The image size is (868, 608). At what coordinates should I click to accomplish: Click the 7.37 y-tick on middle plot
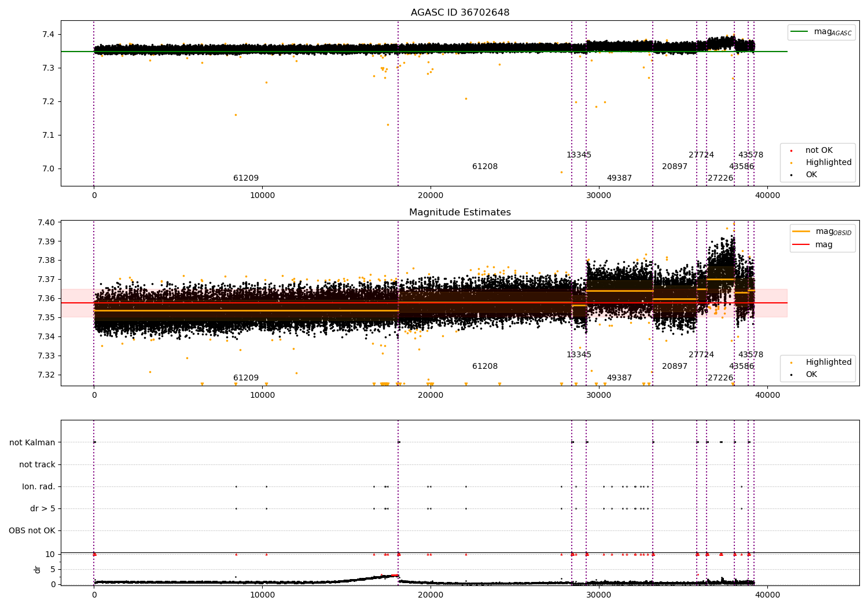(x=46, y=279)
